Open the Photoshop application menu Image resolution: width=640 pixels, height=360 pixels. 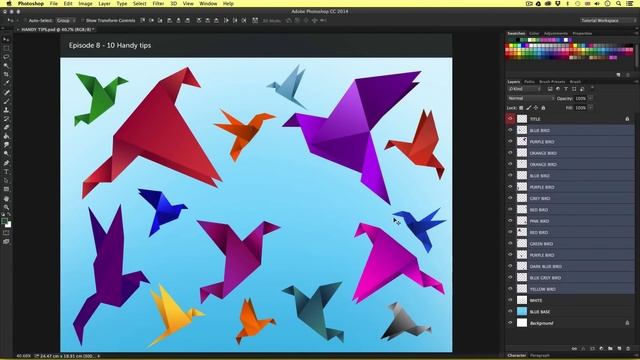pyautogui.click(x=31, y=3)
